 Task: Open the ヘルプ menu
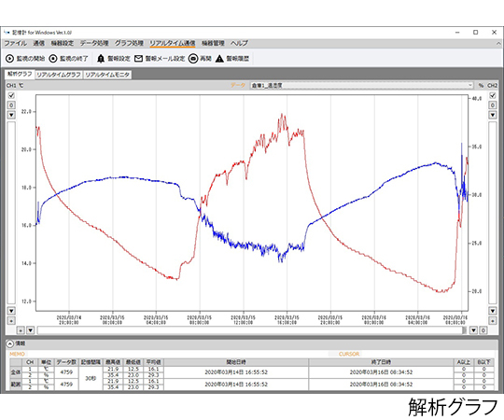pyautogui.click(x=239, y=43)
